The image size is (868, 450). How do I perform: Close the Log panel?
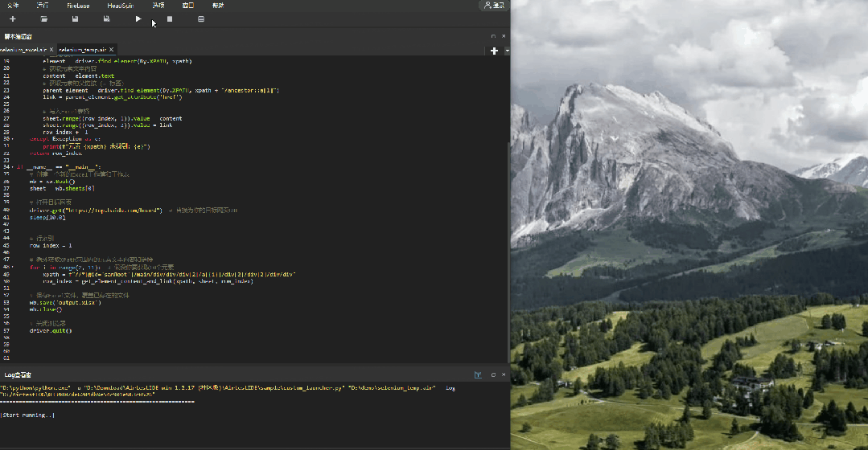click(x=504, y=374)
